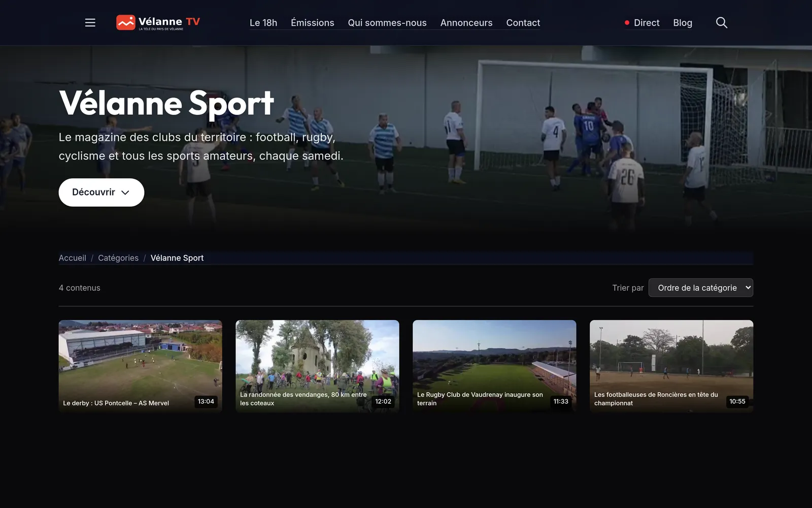Click the 10:55 duration badge

(737, 402)
